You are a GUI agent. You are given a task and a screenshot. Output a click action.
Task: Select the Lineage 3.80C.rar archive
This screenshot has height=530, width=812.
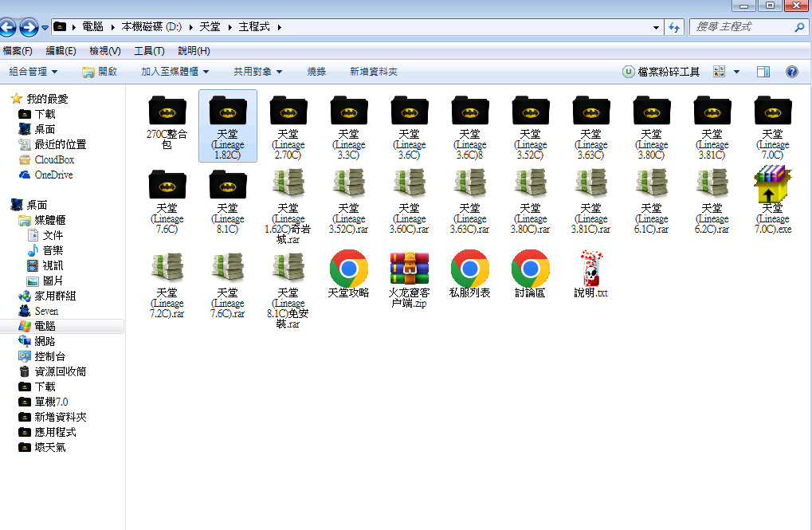coord(530,202)
